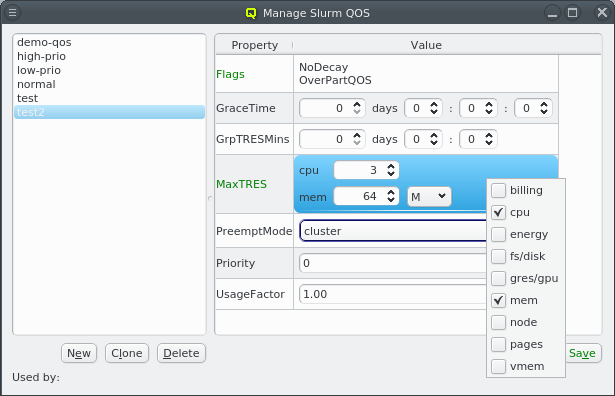Screen dimensions: 615x396
Task: Click the Property column header
Action: (x=254, y=45)
